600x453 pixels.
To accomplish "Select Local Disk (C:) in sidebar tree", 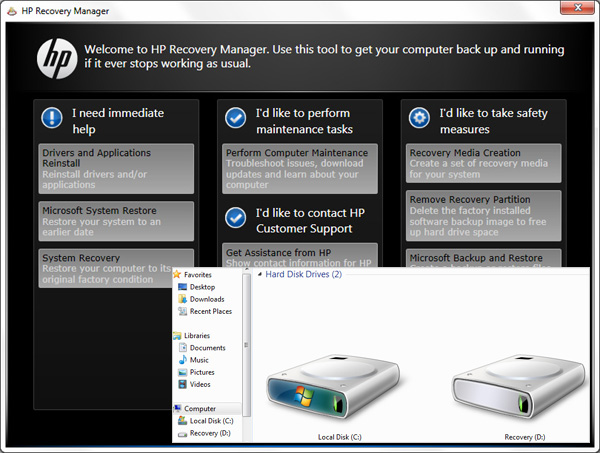I will pos(211,421).
